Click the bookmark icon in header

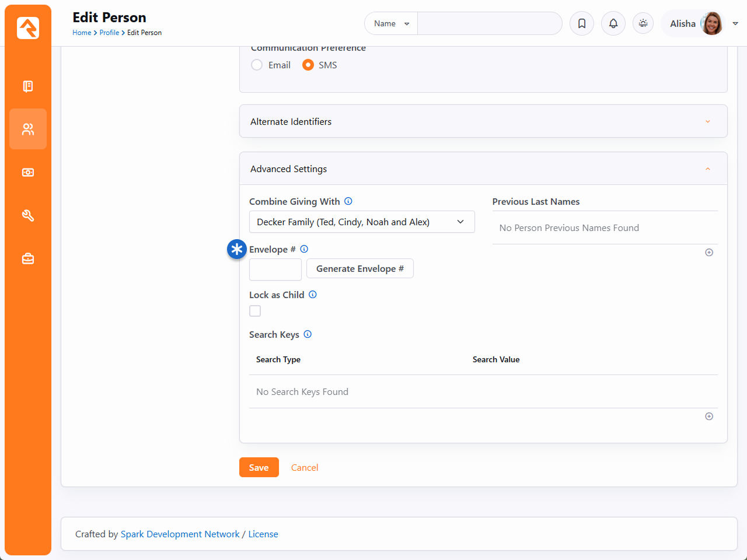(582, 23)
